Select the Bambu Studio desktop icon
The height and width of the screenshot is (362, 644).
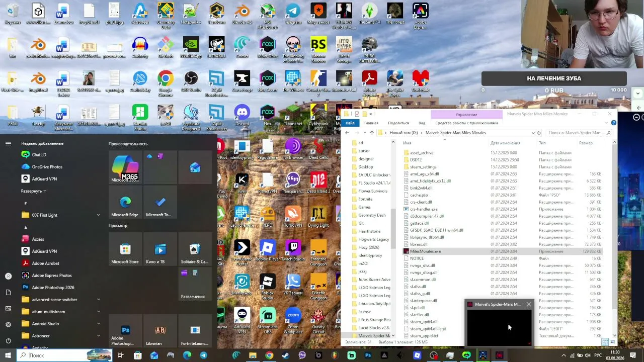click(x=140, y=118)
